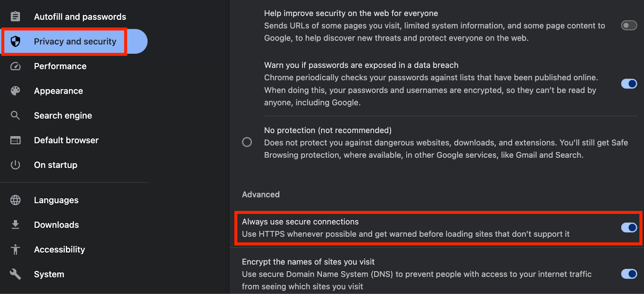Select the No protection radio button

(247, 142)
